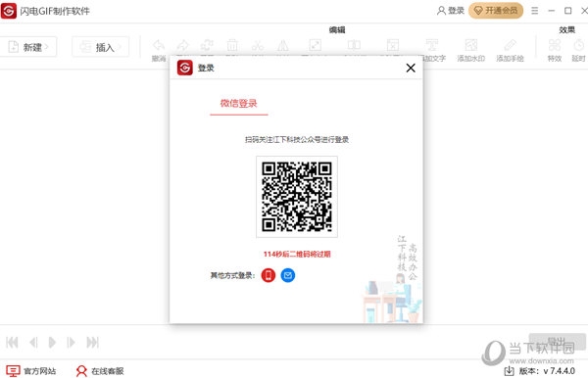The image size is (588, 378).
Task: Click the 添加手绘 pencil drawing icon
Action: [x=510, y=46]
